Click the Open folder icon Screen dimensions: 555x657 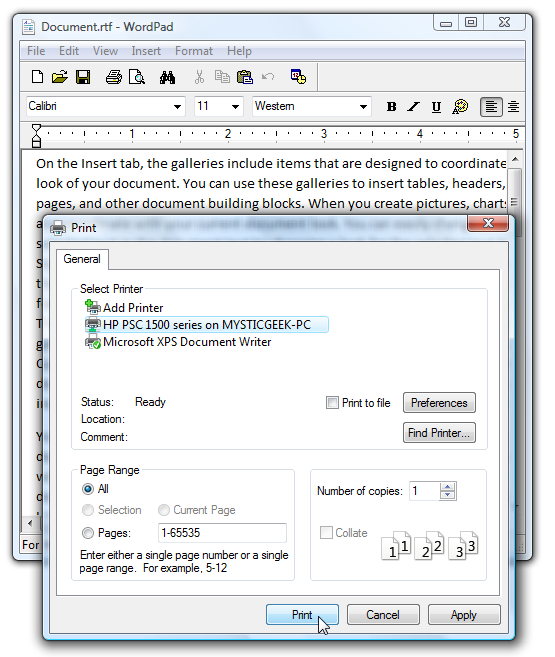[60, 77]
